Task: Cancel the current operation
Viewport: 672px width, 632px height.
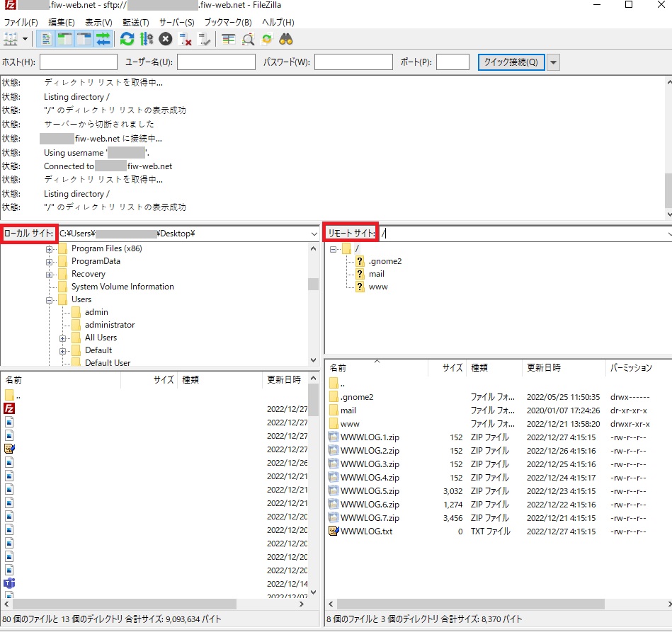Action: 166,40
